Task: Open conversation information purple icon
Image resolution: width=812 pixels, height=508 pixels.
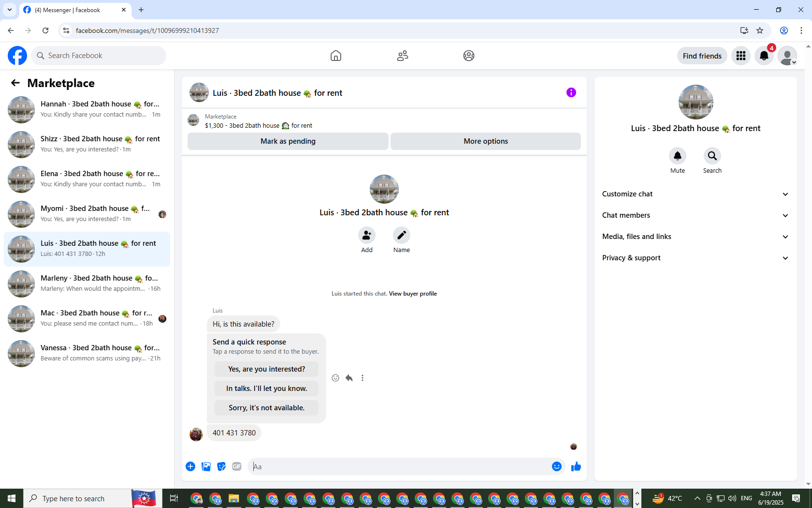Action: 571,92
